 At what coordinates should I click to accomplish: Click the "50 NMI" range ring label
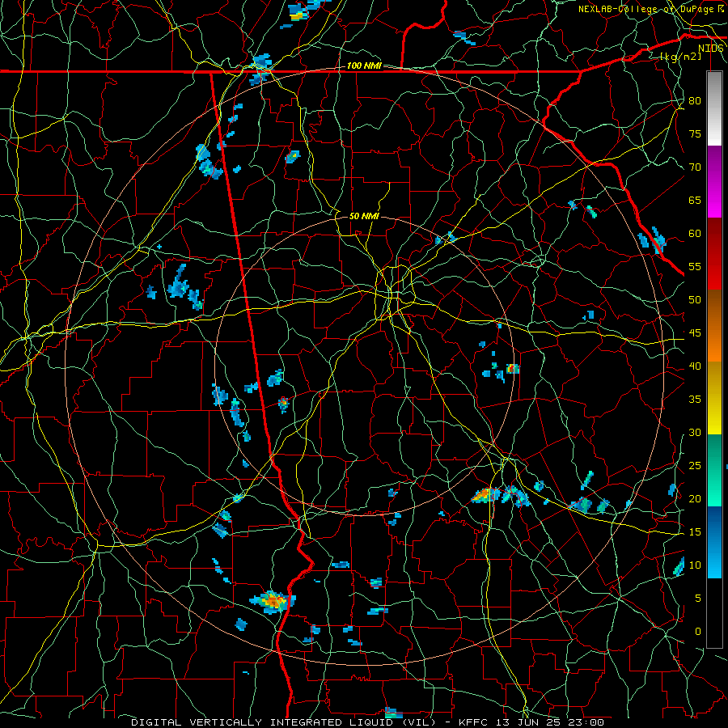click(364, 216)
